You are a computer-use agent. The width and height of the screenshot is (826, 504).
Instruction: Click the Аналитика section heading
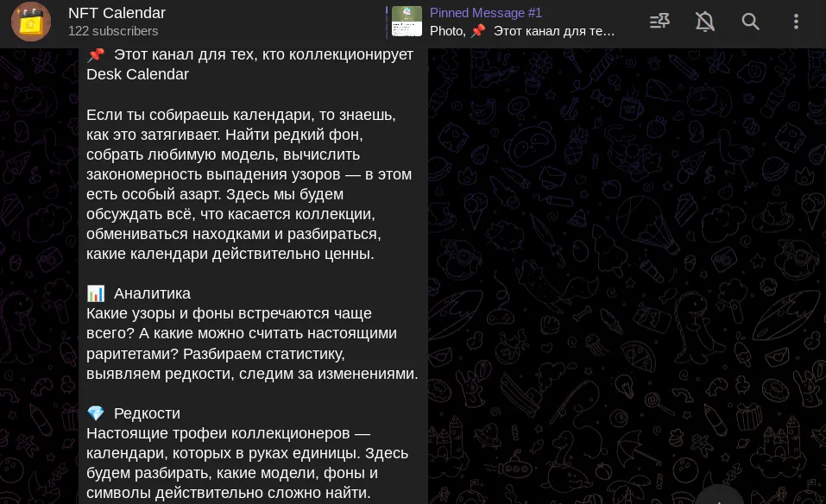pos(152,293)
